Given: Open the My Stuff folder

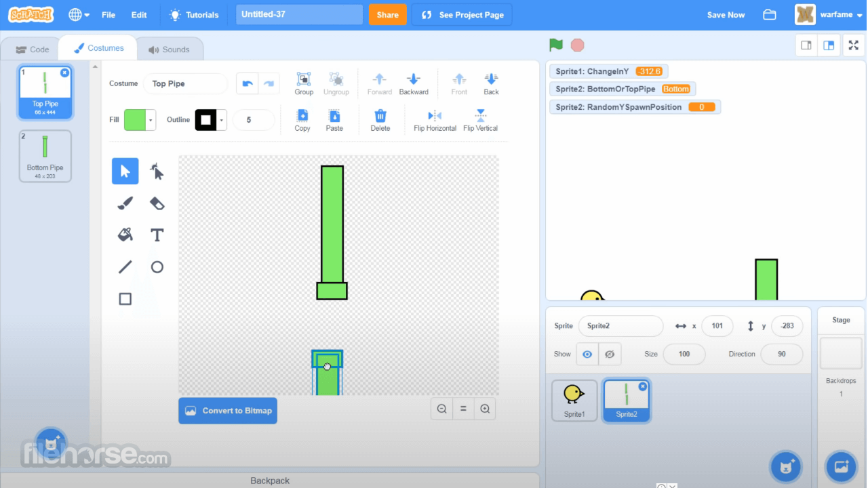Looking at the screenshot, I should (770, 15).
